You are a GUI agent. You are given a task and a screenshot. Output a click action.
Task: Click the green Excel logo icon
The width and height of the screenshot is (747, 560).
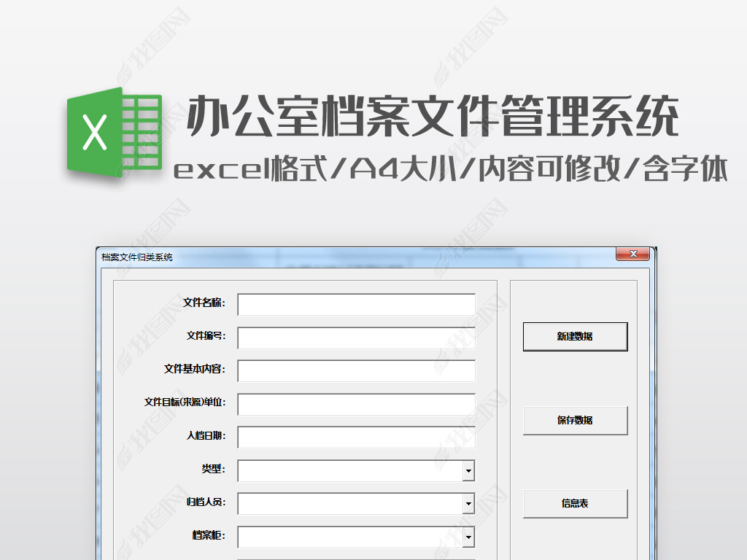(x=115, y=132)
